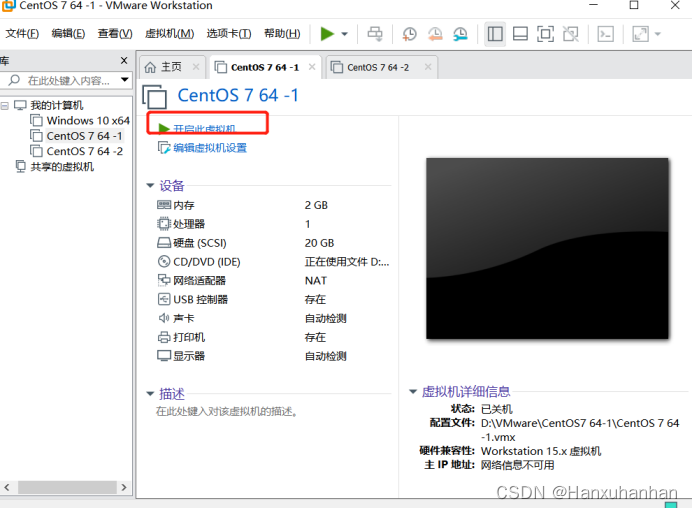This screenshot has height=509, width=692.
Task: Open the CD/DVD (IDE) device entry
Action: pyautogui.click(x=207, y=262)
